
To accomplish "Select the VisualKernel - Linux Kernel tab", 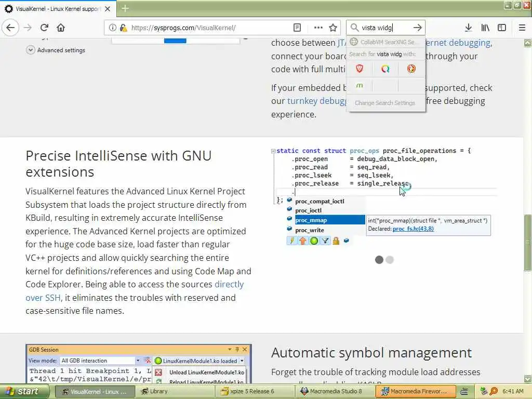I will pos(58,9).
